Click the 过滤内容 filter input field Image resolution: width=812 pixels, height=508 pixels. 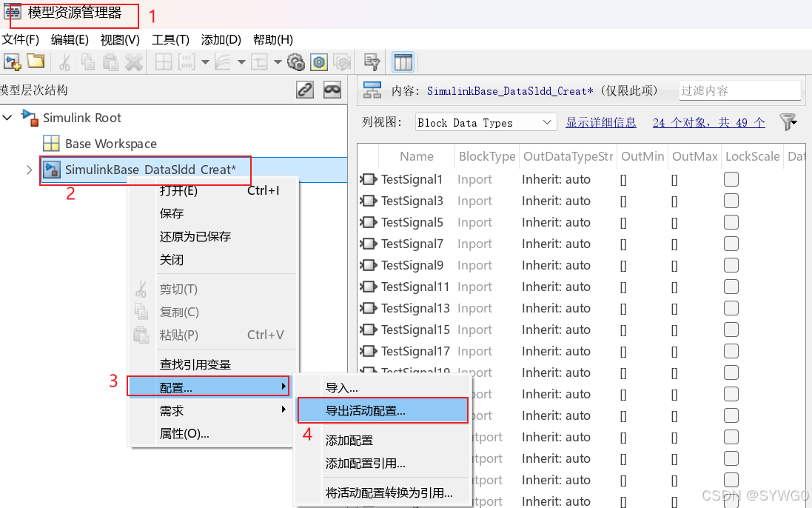740,90
